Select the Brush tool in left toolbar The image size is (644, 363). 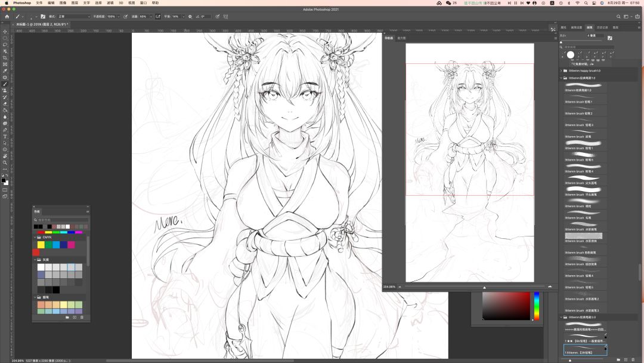5,84
